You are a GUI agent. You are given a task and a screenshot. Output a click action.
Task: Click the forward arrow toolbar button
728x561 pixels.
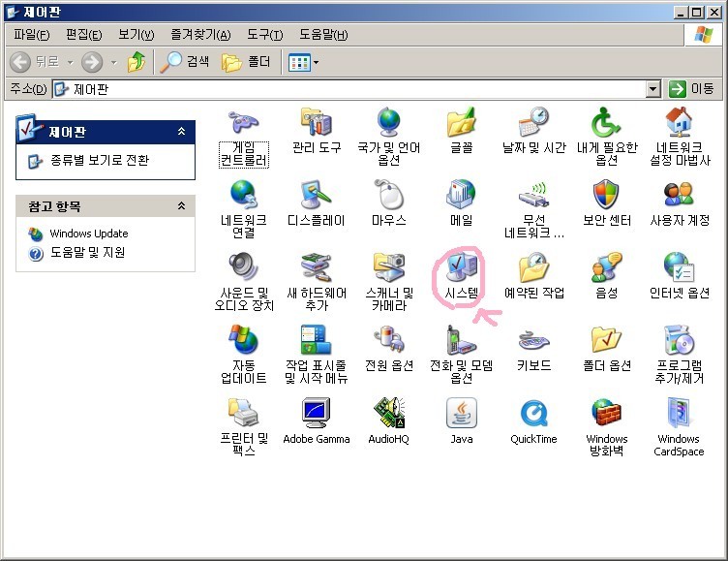92,62
